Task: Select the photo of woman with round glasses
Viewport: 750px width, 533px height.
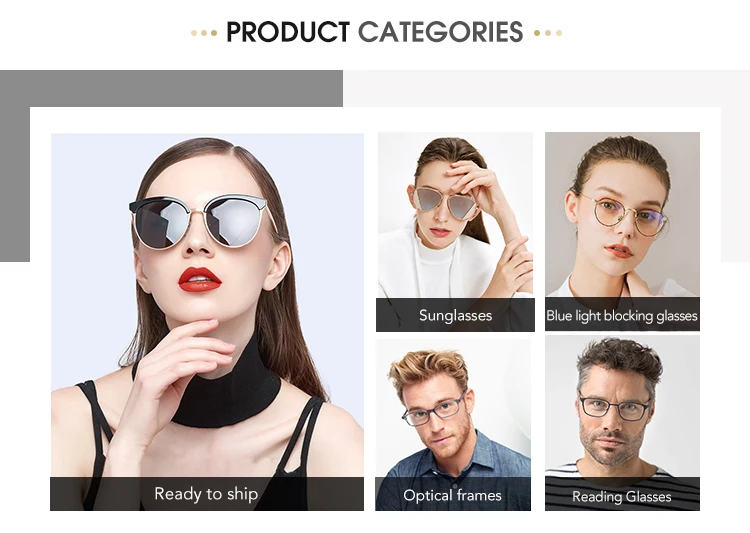Action: pos(622,215)
